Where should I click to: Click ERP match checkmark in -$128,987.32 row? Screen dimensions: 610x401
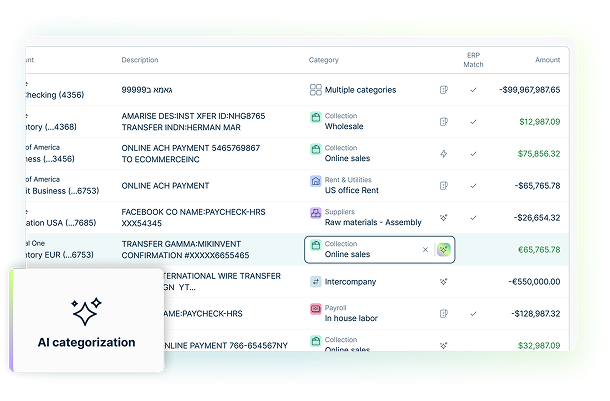(473, 313)
